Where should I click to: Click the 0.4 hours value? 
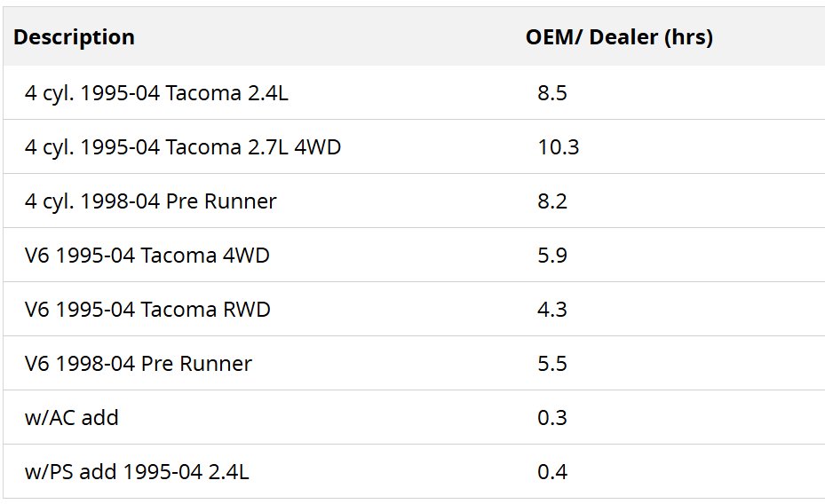pos(552,472)
